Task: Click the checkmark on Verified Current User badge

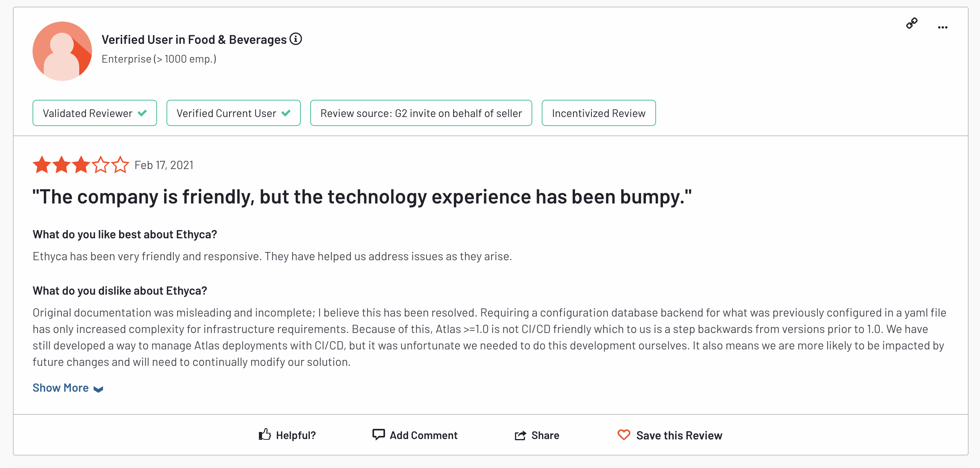Action: point(286,113)
